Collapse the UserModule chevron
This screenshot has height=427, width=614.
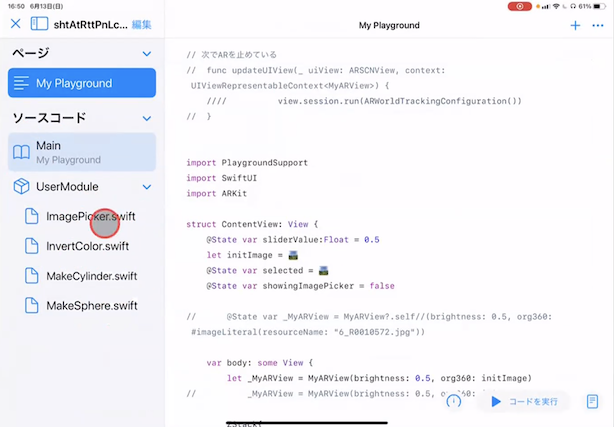point(147,187)
